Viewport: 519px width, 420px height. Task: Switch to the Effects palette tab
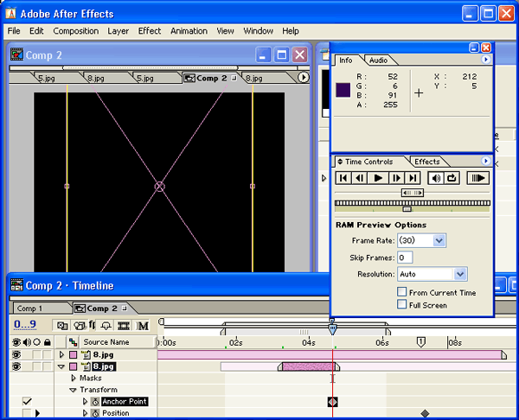(x=427, y=162)
